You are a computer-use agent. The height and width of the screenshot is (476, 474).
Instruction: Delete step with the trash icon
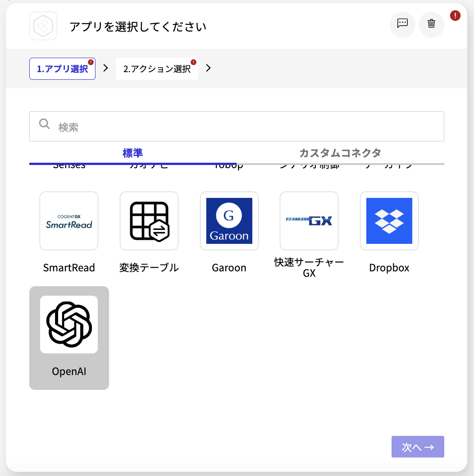tap(431, 24)
